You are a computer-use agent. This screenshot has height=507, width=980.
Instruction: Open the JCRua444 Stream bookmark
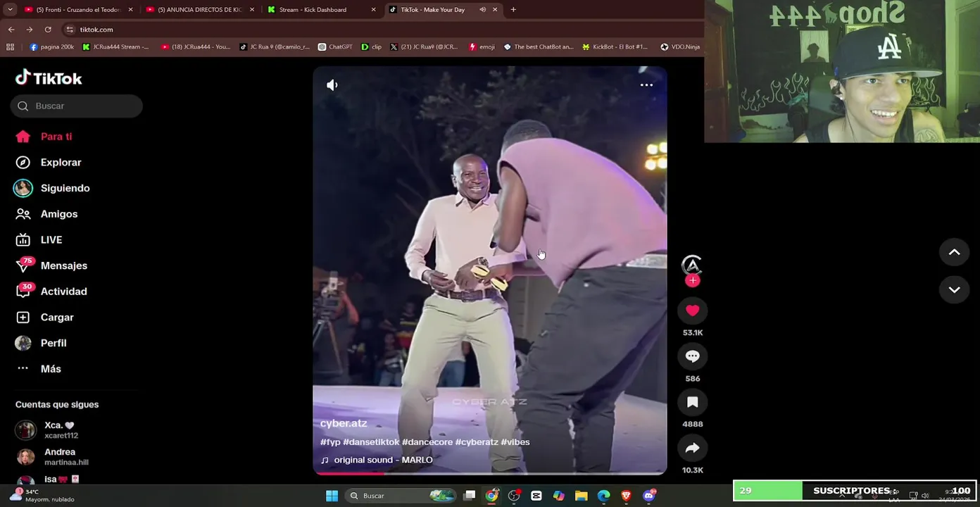click(x=115, y=47)
